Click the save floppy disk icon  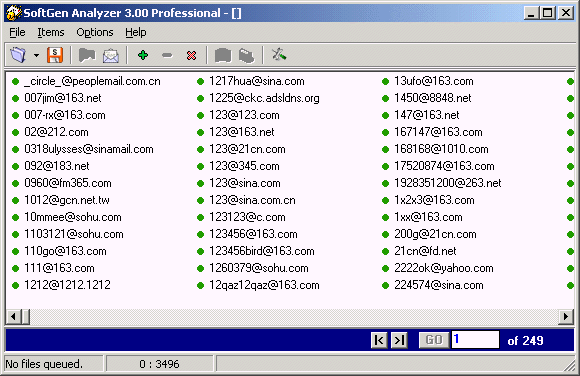55,56
